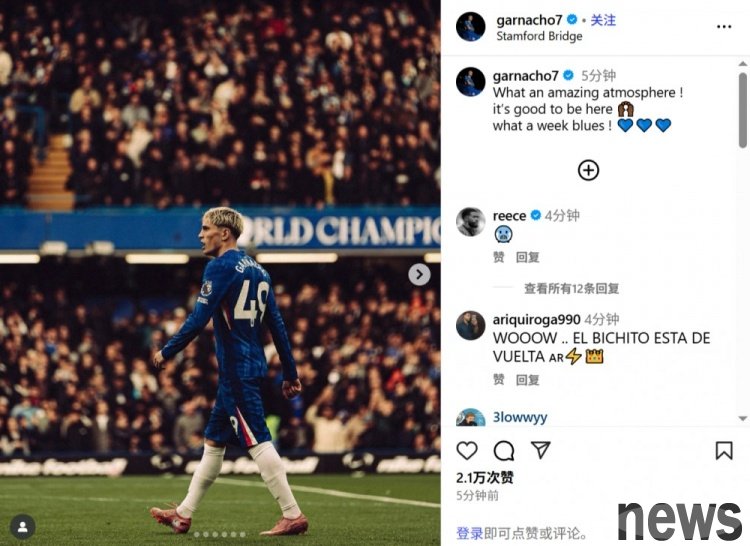The image size is (750, 546).
Task: Open reece's profile avatar
Action: 471,221
